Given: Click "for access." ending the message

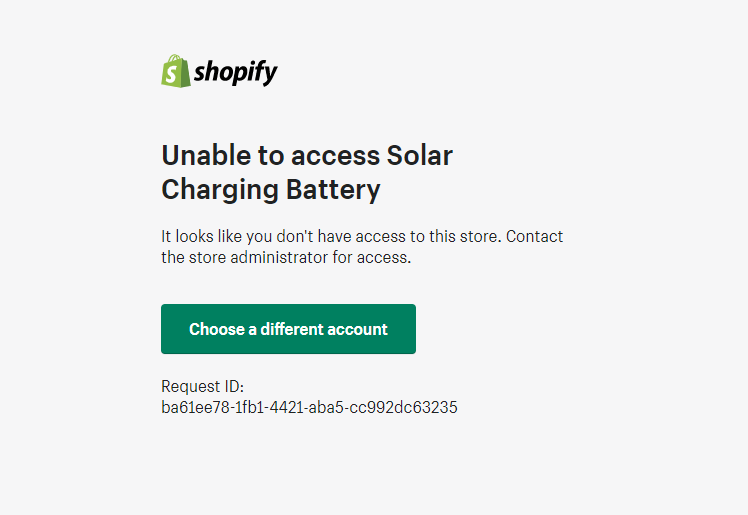Looking at the screenshot, I should click(x=372, y=257).
